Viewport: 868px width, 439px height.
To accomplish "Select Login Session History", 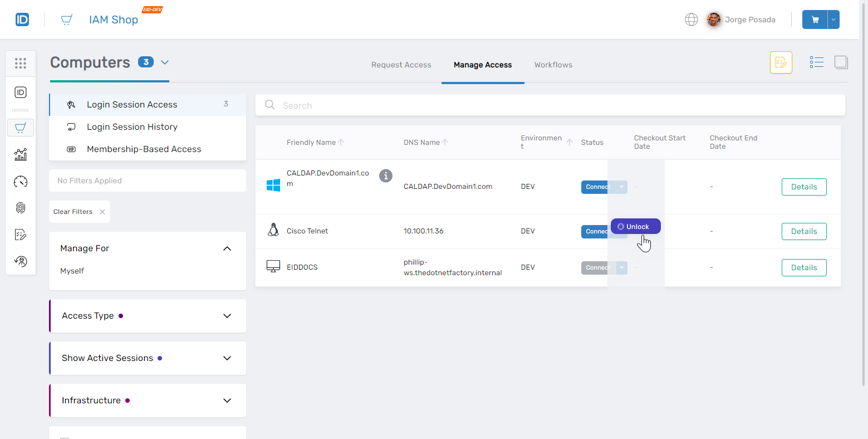I will tap(132, 127).
